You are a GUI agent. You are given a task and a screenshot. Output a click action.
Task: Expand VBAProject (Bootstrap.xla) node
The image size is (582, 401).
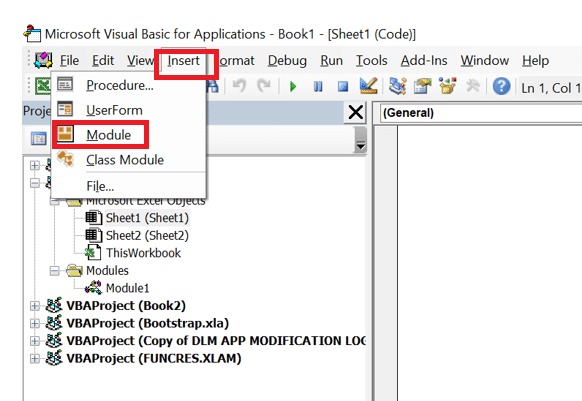pos(35,323)
